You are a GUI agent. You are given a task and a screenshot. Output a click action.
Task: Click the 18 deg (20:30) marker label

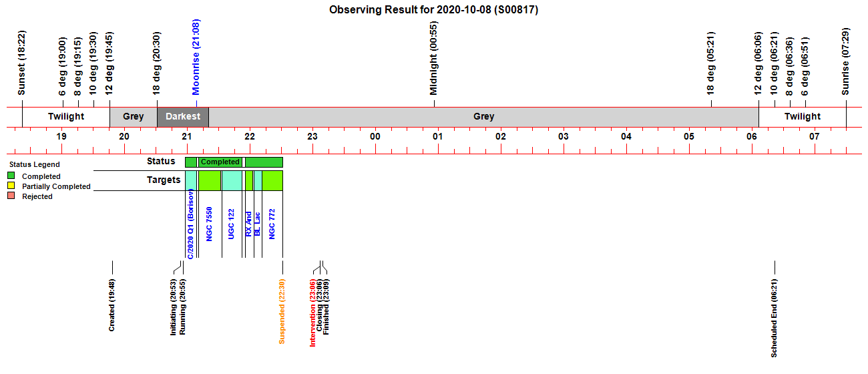tap(157, 63)
